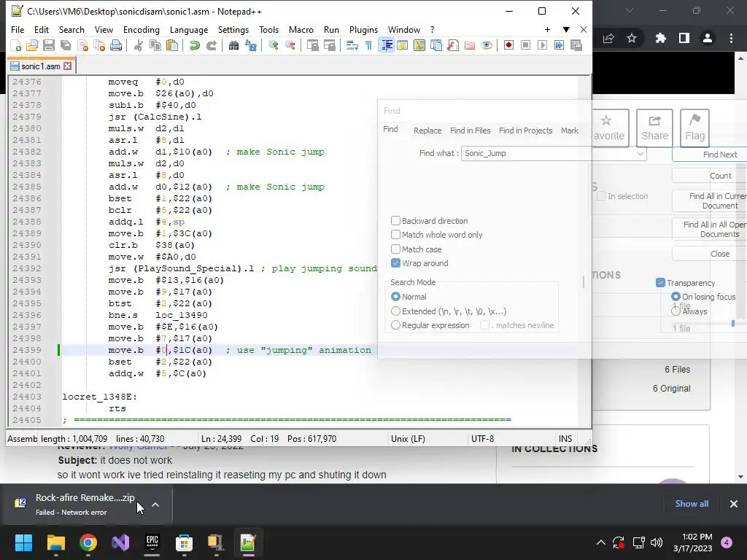Open Windows Start menu
The width and height of the screenshot is (747, 560).
[23, 542]
